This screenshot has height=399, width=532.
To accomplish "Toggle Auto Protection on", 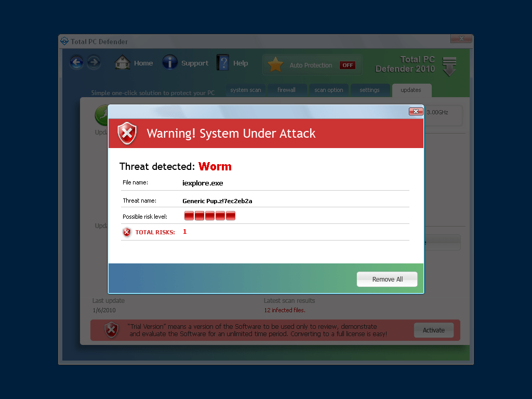I will pyautogui.click(x=347, y=65).
